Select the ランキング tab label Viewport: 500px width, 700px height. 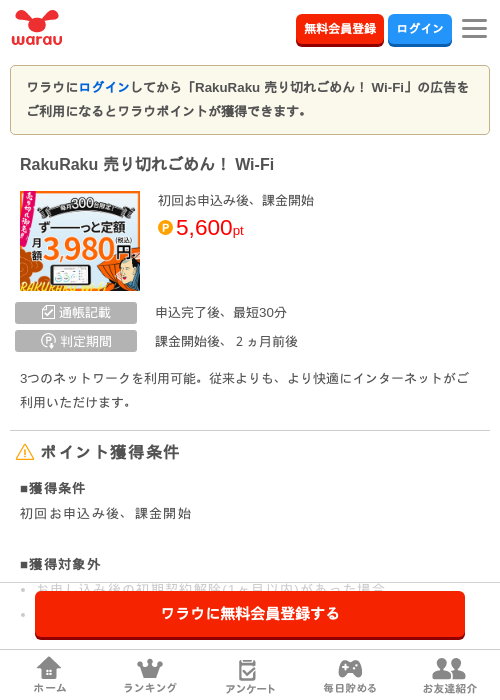150,688
